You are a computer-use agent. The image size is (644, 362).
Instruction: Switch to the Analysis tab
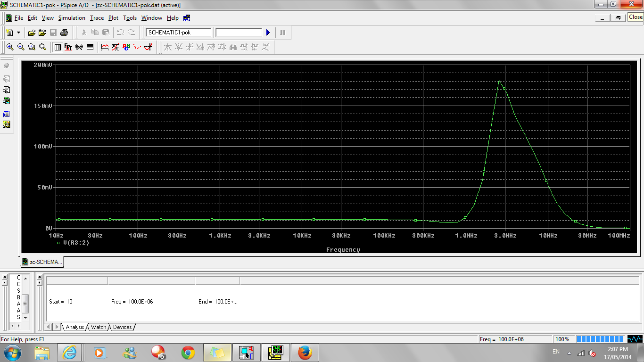coord(74,327)
